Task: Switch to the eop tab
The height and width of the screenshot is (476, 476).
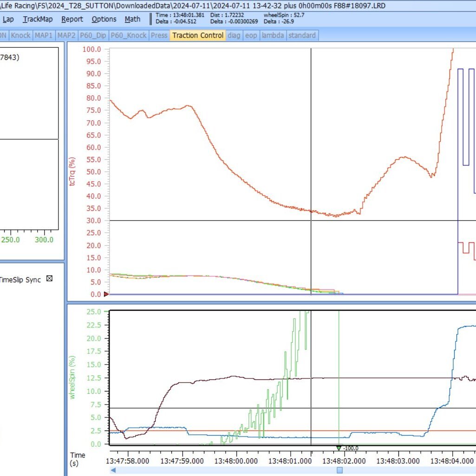Action: click(251, 35)
